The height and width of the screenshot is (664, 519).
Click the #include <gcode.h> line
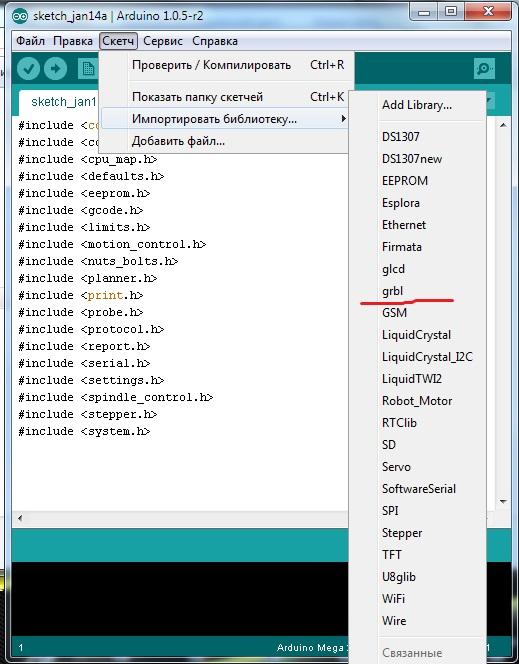point(81,210)
